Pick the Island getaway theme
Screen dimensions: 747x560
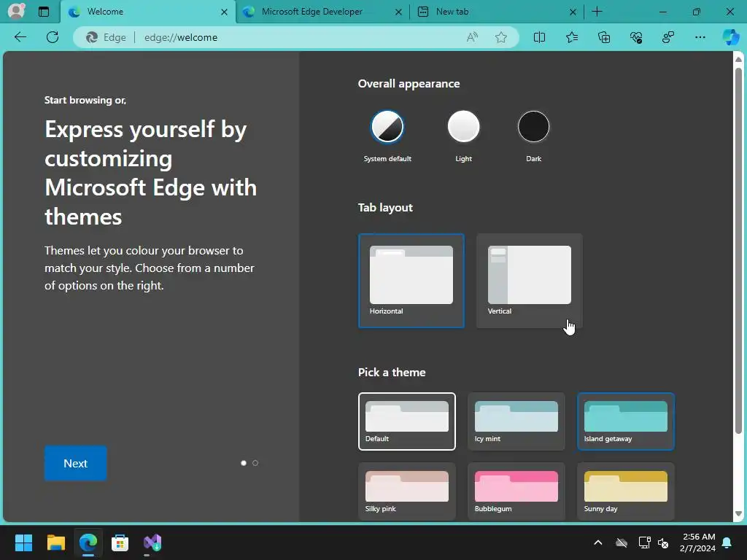626,421
